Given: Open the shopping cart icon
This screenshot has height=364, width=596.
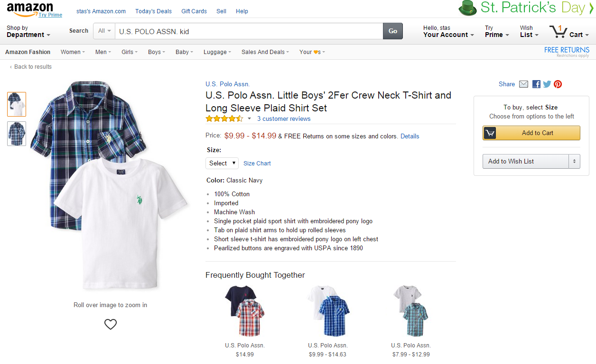Looking at the screenshot, I should [559, 32].
